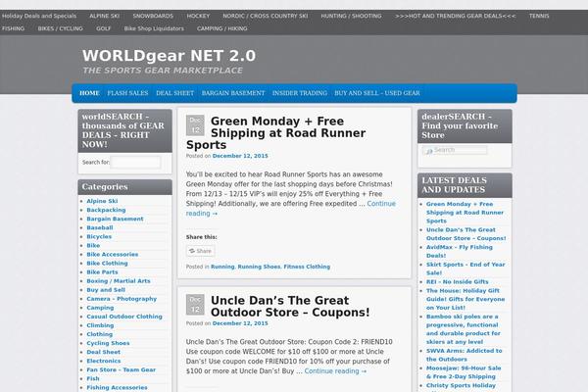Open the Bargain Basement category link
The height and width of the screenshot is (392, 588).
[115, 219]
